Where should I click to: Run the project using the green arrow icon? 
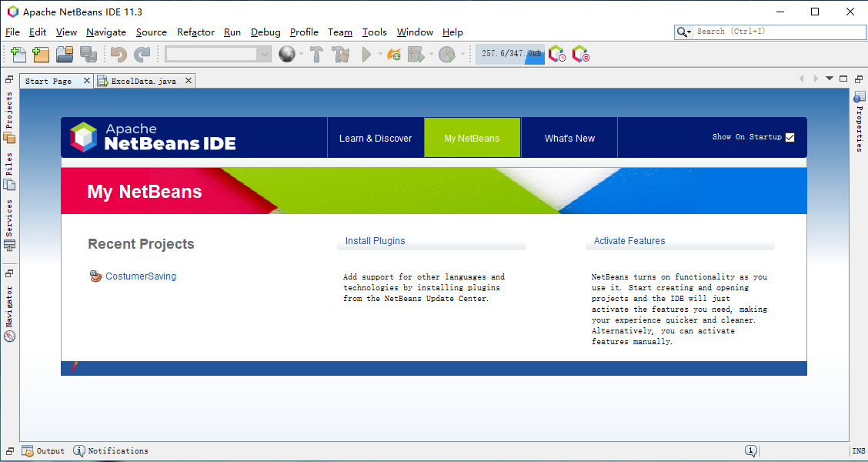coord(366,54)
